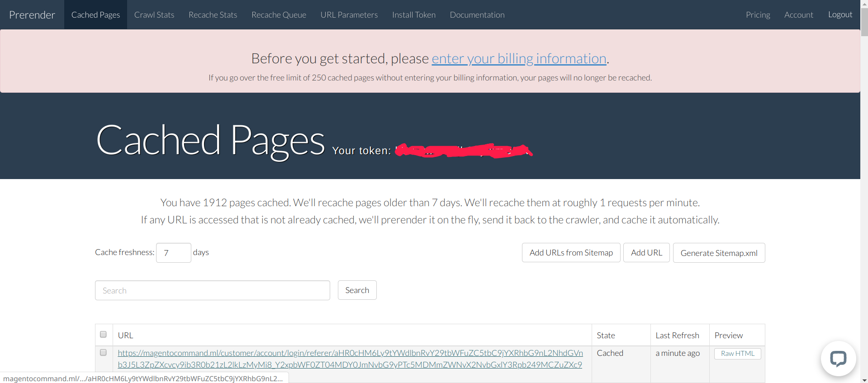Screen dimensions: 868x383
Task: Switch to the Cached Pages tab
Action: click(95, 15)
